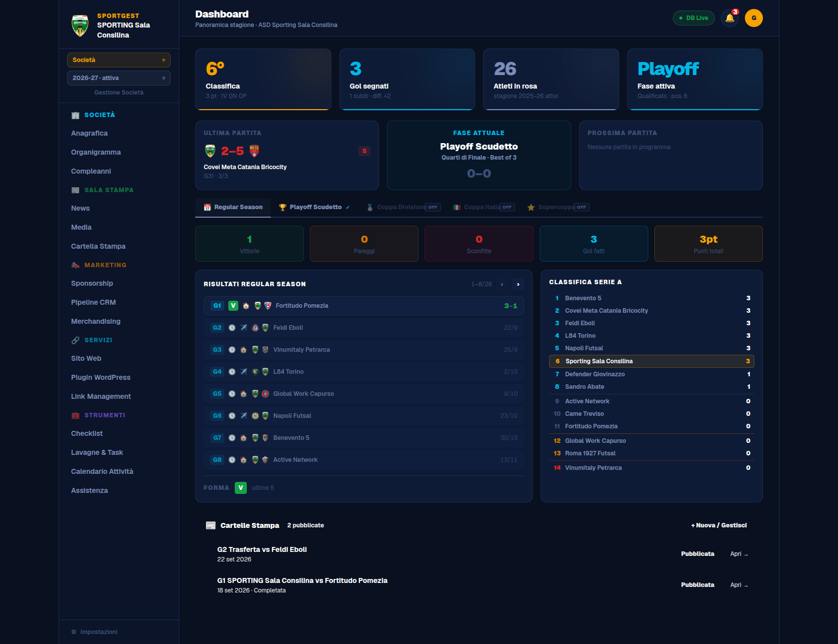Viewport: 838px width, 644px height.
Task: Click the green V result badge for G1
Action: coord(233,306)
